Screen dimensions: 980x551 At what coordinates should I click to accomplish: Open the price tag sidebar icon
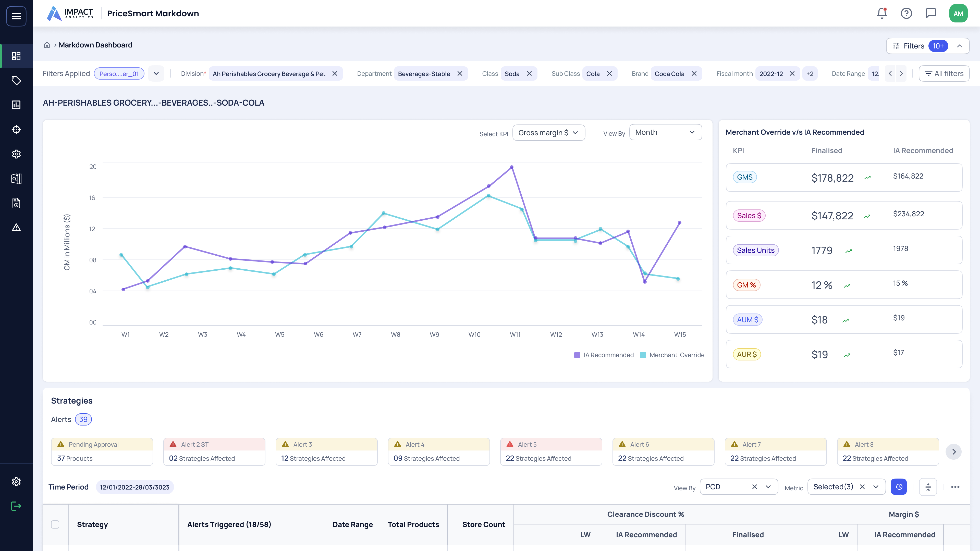click(x=16, y=80)
